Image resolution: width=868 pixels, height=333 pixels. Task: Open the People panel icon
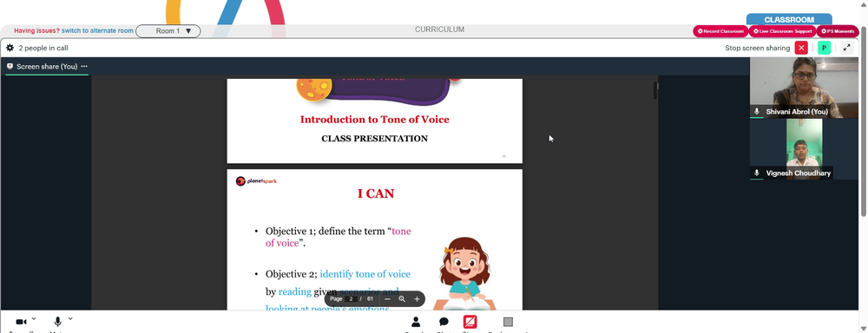(x=416, y=322)
